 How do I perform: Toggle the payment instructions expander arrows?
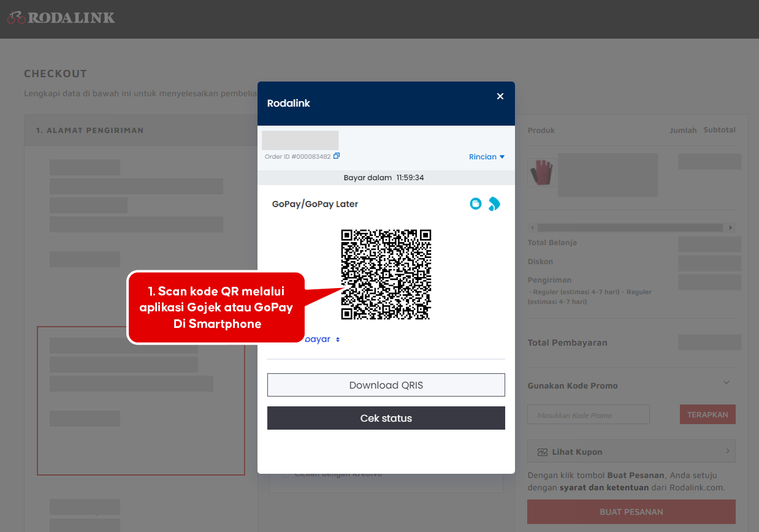(337, 340)
